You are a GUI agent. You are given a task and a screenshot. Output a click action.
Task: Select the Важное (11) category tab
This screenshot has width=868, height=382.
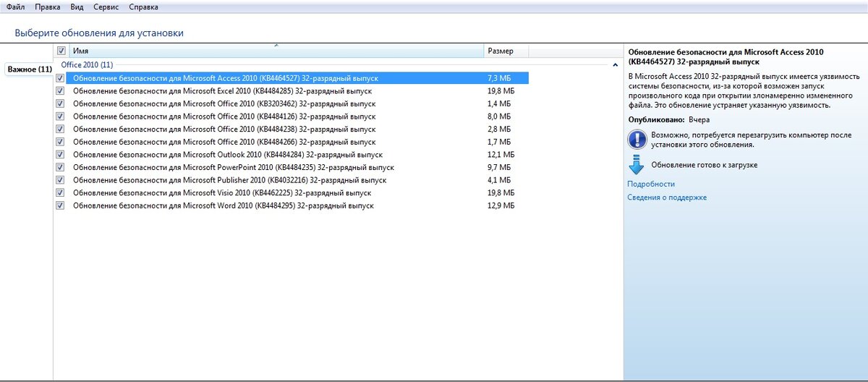click(x=30, y=69)
